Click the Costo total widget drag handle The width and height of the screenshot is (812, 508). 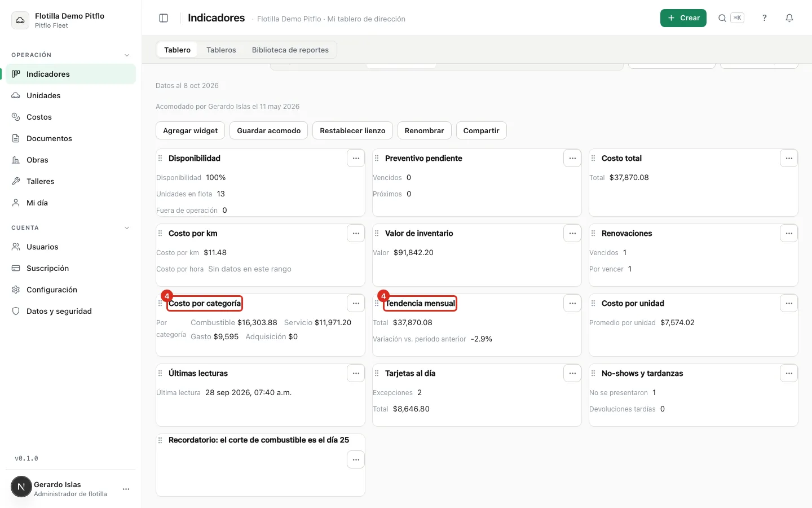593,159
